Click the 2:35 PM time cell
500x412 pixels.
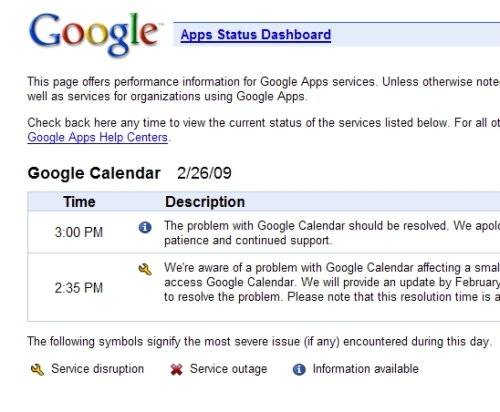point(79,288)
